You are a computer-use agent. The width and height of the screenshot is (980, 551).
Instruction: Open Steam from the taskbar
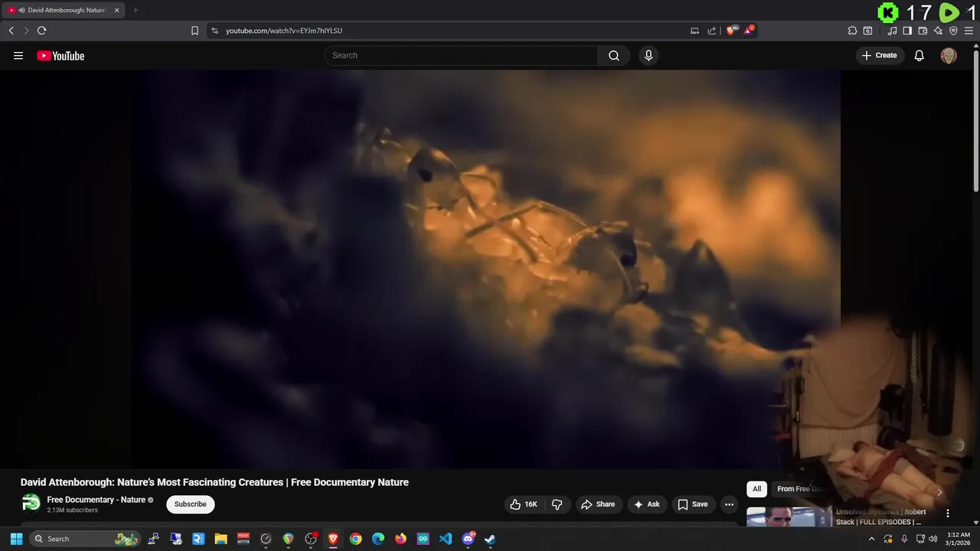(490, 539)
